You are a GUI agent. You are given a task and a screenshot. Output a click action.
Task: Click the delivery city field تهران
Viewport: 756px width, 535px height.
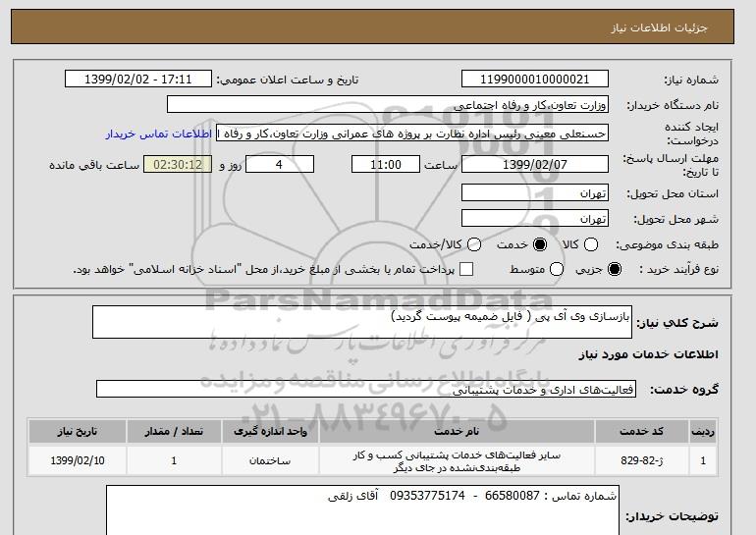coord(535,218)
